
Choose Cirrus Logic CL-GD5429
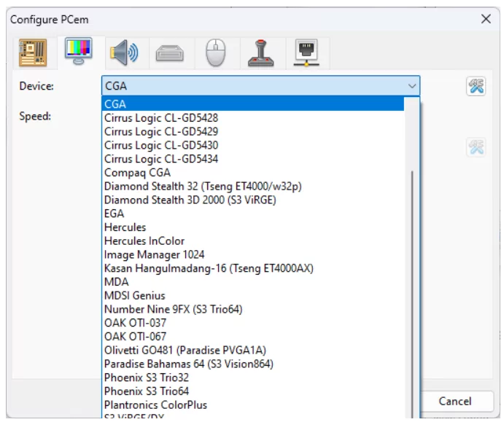(x=253, y=132)
